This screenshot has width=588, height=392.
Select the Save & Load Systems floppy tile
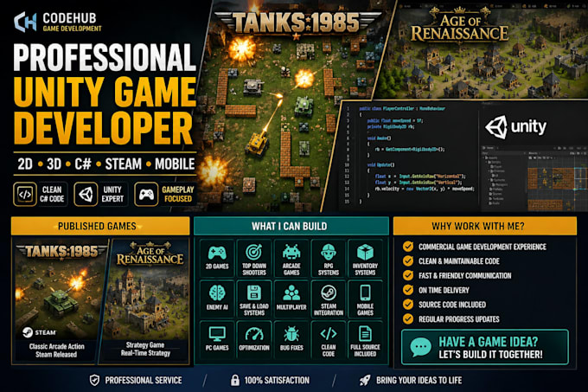point(254,299)
